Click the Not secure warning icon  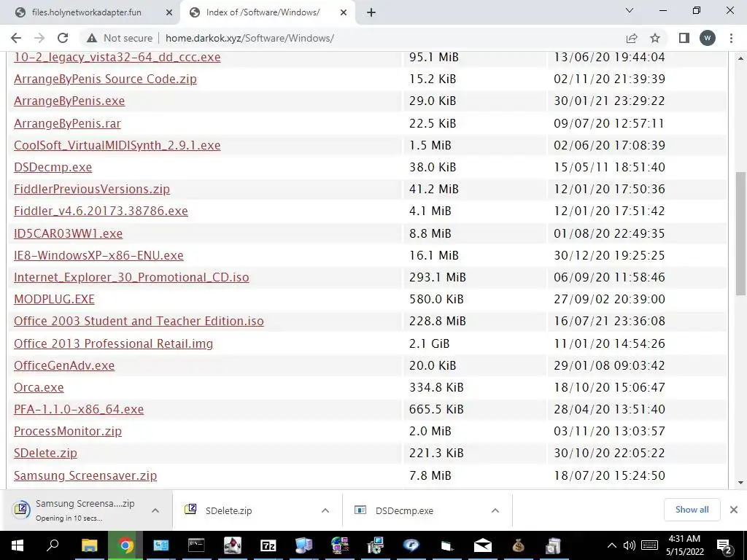point(92,38)
